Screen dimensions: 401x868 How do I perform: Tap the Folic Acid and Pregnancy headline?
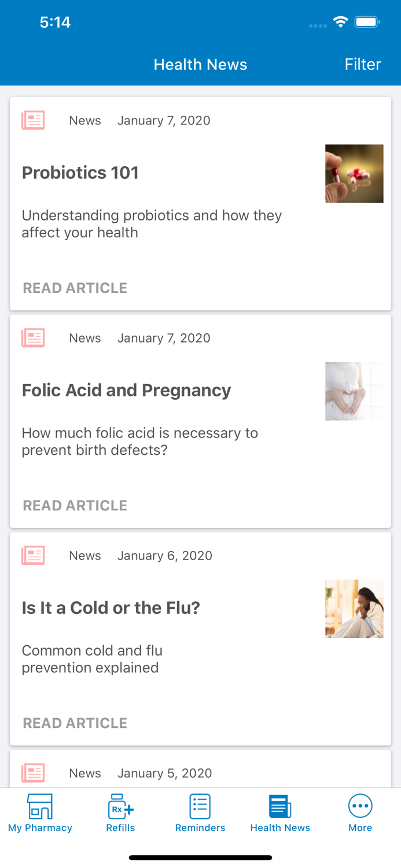(x=126, y=390)
